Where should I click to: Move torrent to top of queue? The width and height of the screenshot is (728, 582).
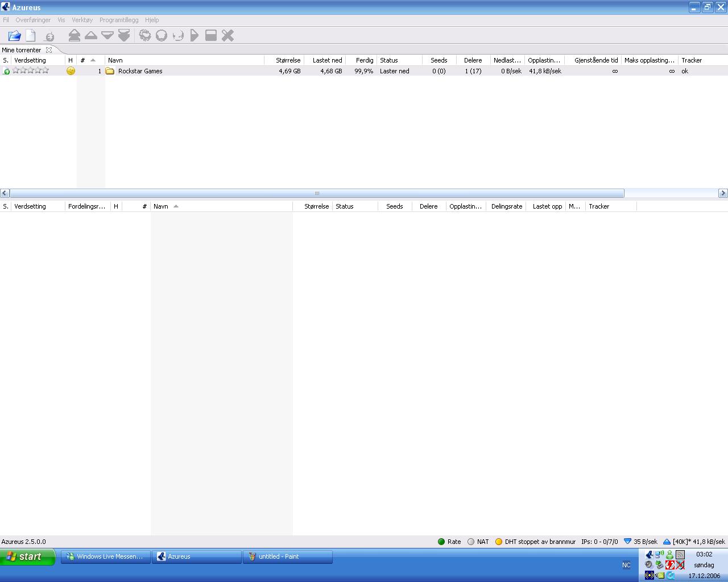pyautogui.click(x=74, y=36)
